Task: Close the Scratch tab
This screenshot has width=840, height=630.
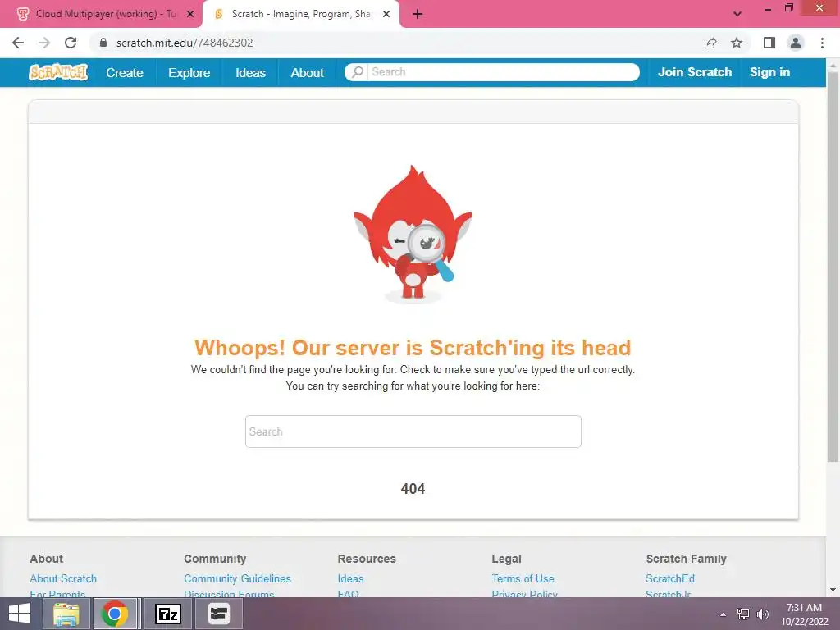Action: pyautogui.click(x=386, y=14)
